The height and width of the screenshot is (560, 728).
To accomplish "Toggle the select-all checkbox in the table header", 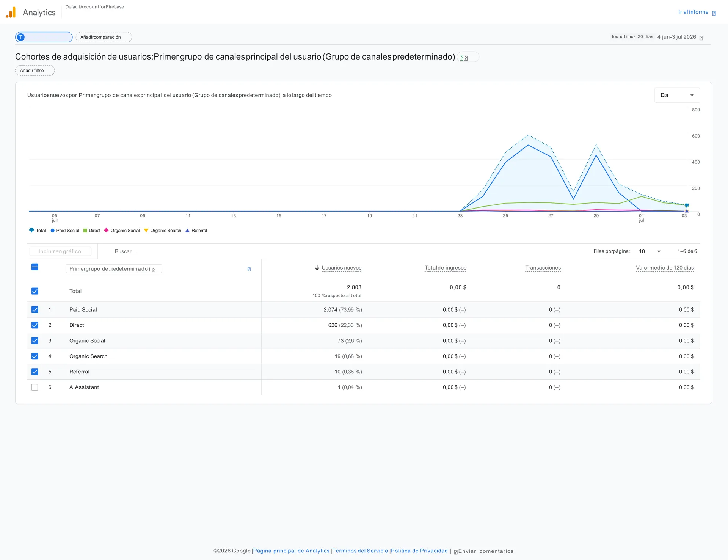I will [x=35, y=267].
